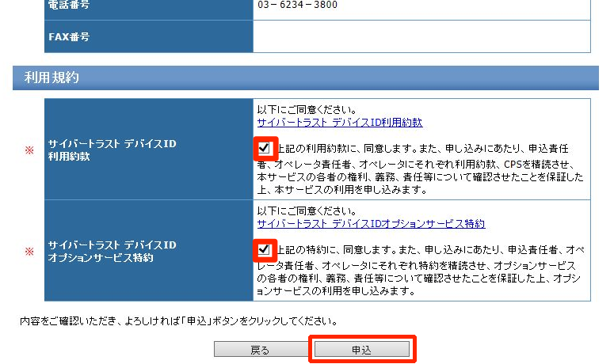
Task: Click the red required mark beside 利用約款
Action: point(30,150)
